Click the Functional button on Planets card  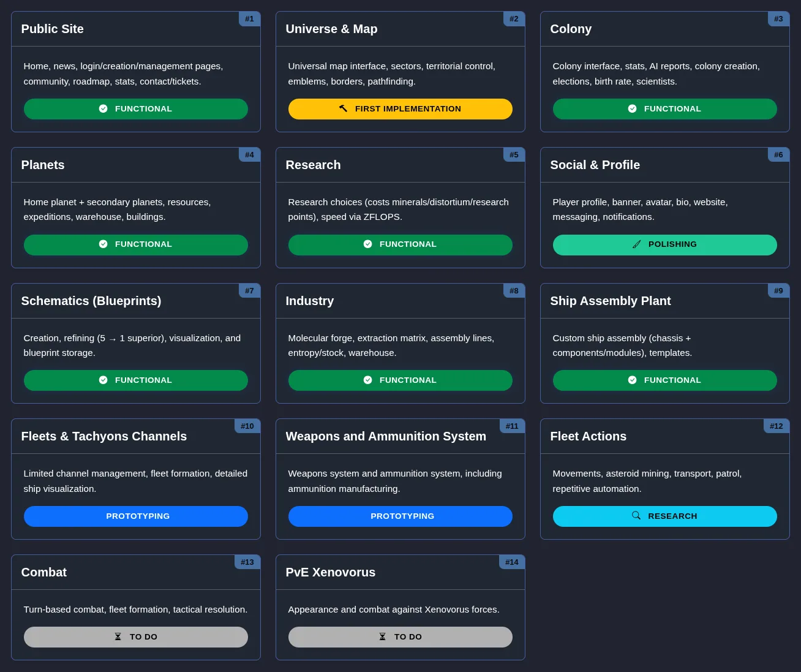[136, 245]
